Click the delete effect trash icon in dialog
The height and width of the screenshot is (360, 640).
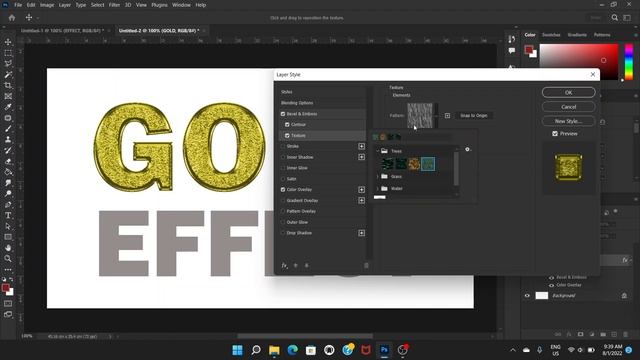[x=366, y=265]
